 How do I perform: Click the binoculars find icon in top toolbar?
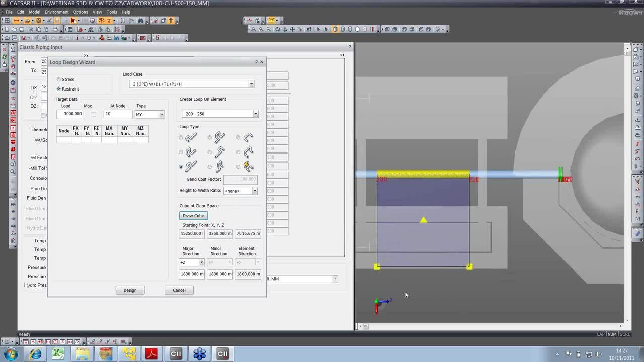click(141, 21)
